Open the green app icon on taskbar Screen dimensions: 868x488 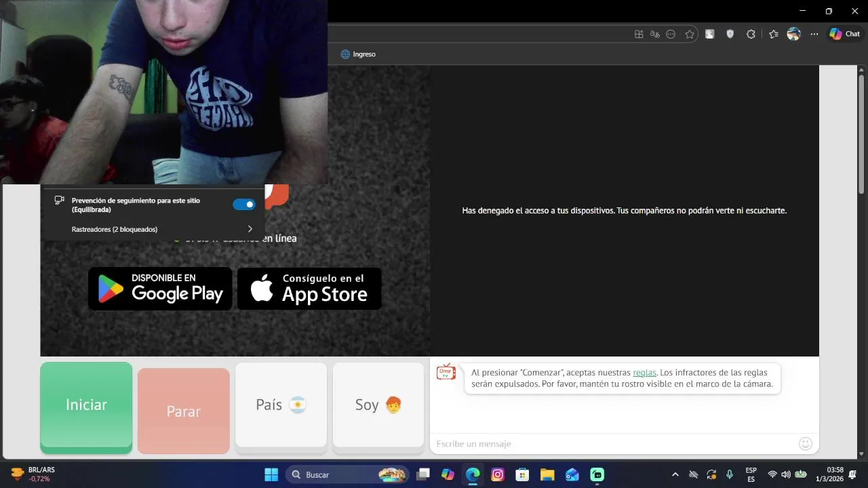[x=597, y=474]
